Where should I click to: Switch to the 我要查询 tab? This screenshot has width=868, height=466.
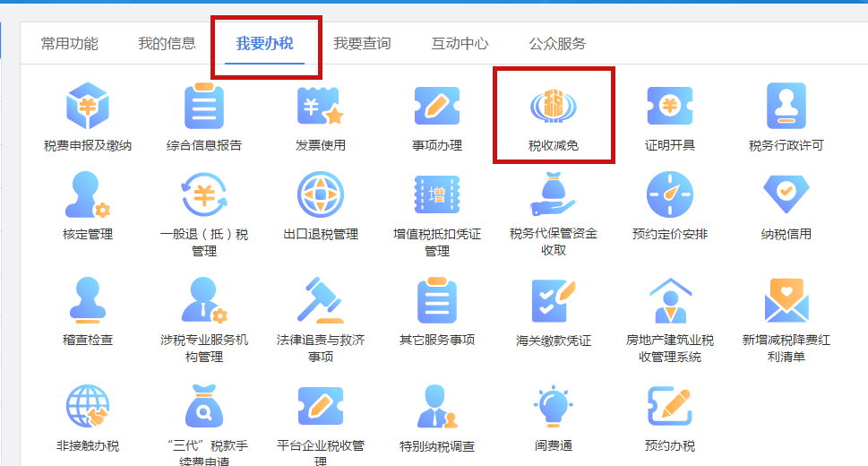[x=362, y=44]
